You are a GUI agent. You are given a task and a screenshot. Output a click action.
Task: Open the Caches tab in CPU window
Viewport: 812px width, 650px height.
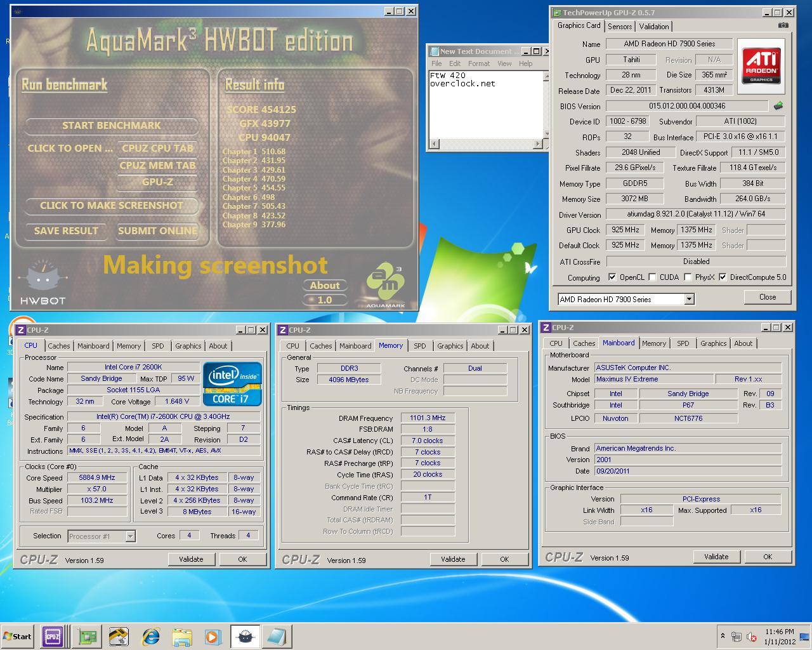tap(59, 346)
